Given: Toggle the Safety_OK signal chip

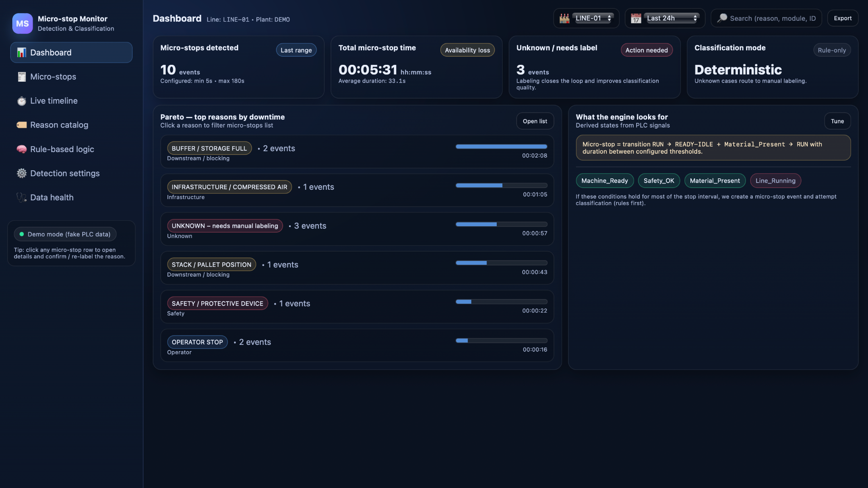Looking at the screenshot, I should coord(659,180).
